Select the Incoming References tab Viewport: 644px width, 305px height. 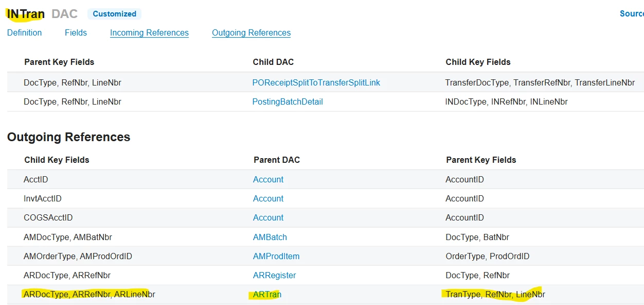pos(149,32)
